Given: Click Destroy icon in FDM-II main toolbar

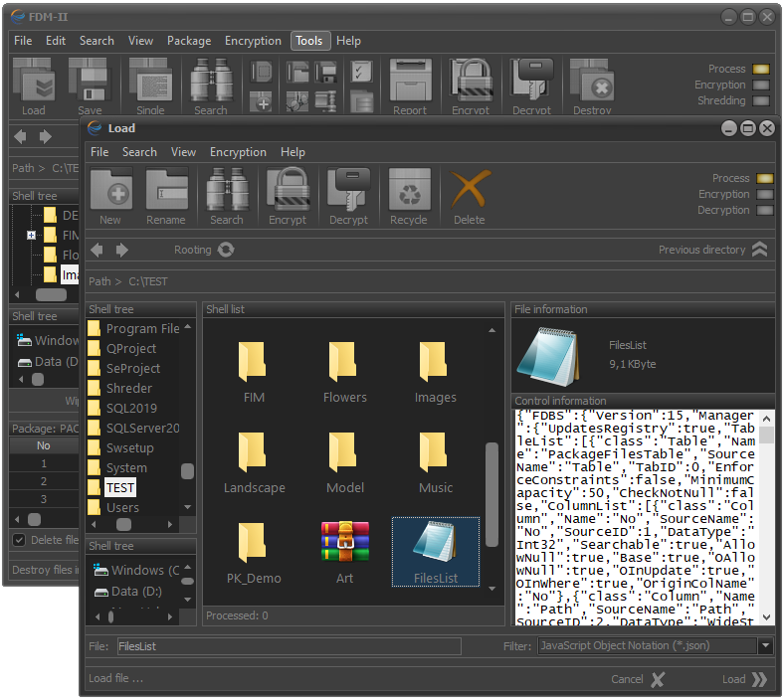Looking at the screenshot, I should [592, 80].
